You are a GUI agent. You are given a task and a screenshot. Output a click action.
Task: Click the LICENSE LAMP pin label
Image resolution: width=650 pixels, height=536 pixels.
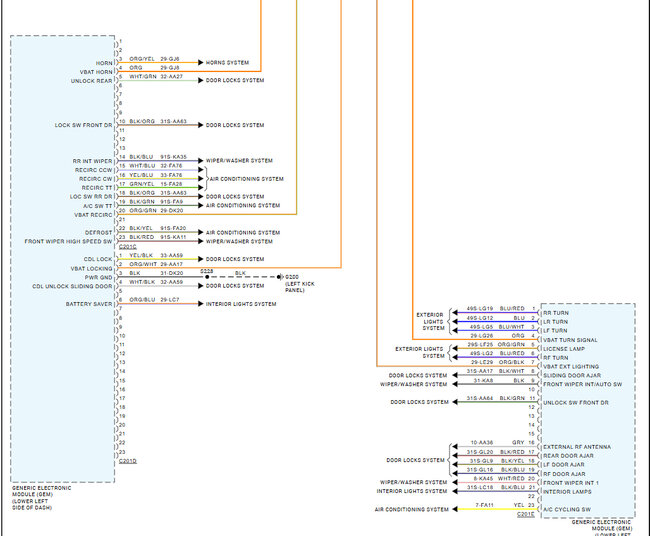click(x=564, y=349)
